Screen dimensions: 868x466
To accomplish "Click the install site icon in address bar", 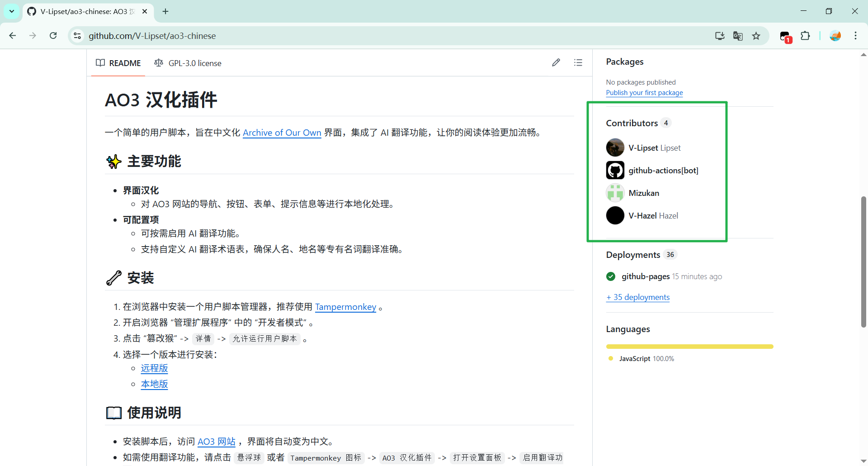I will [720, 36].
